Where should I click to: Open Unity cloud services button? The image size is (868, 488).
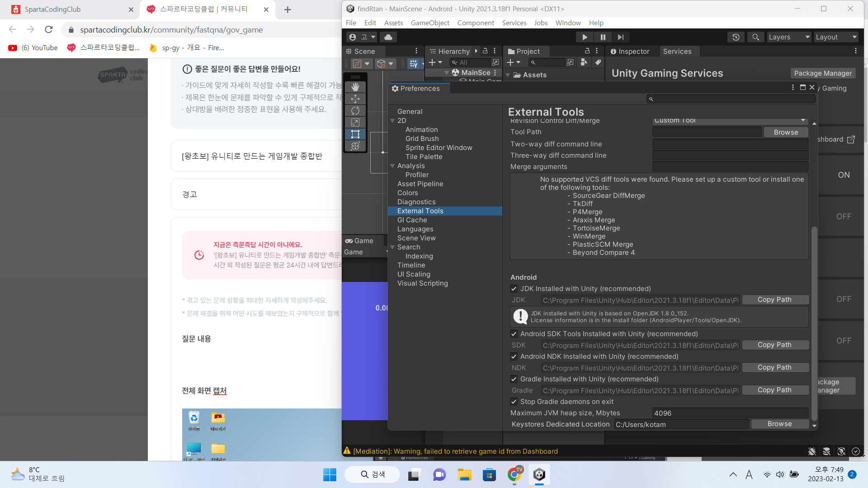[388, 37]
